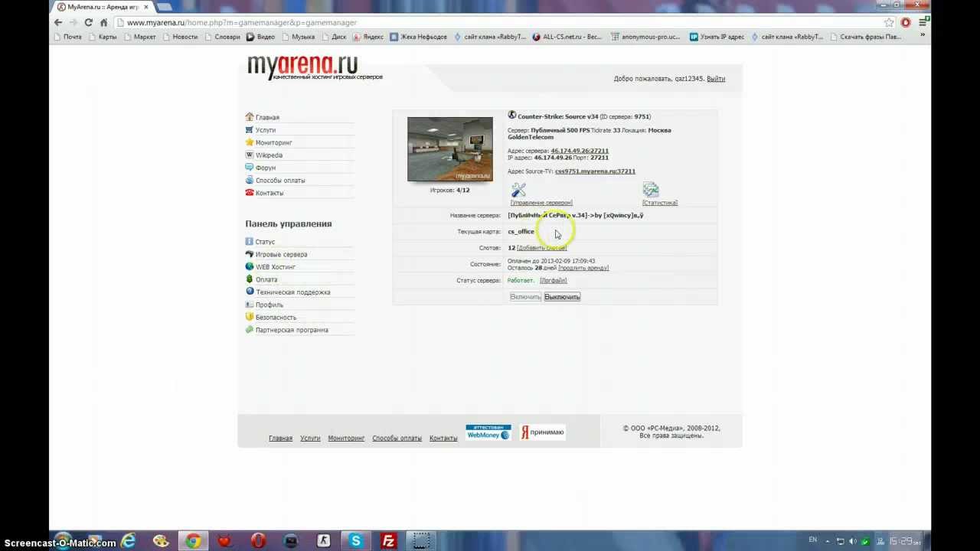Open the Узнать IP адрес bookmark

pyautogui.click(x=717, y=37)
